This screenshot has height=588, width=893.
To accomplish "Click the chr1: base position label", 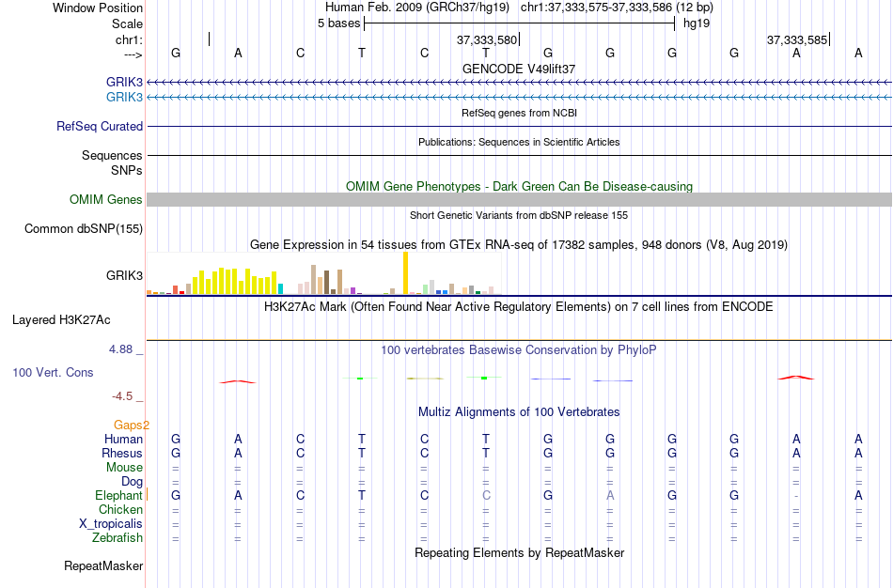I will click(129, 39).
